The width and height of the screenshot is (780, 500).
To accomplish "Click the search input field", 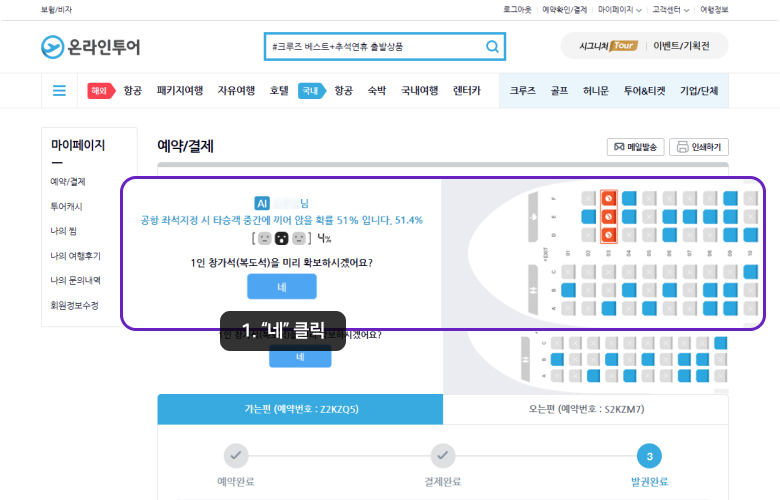I will tap(375, 47).
